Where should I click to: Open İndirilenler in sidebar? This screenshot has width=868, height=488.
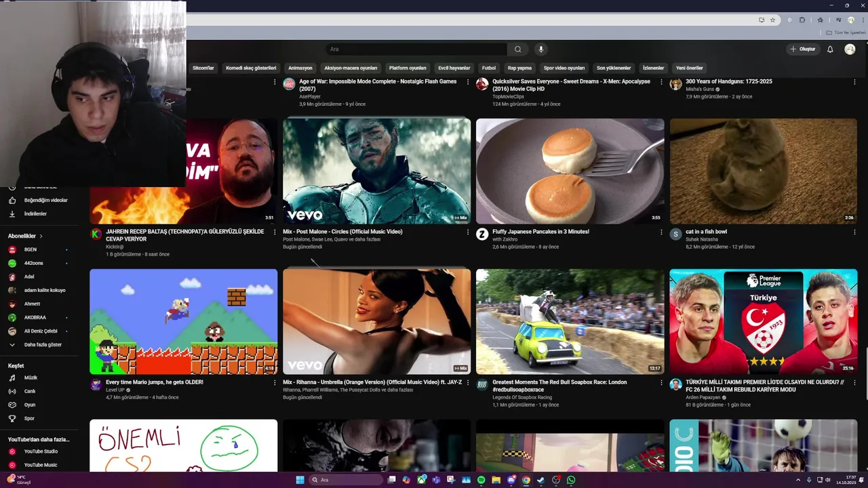coord(39,213)
